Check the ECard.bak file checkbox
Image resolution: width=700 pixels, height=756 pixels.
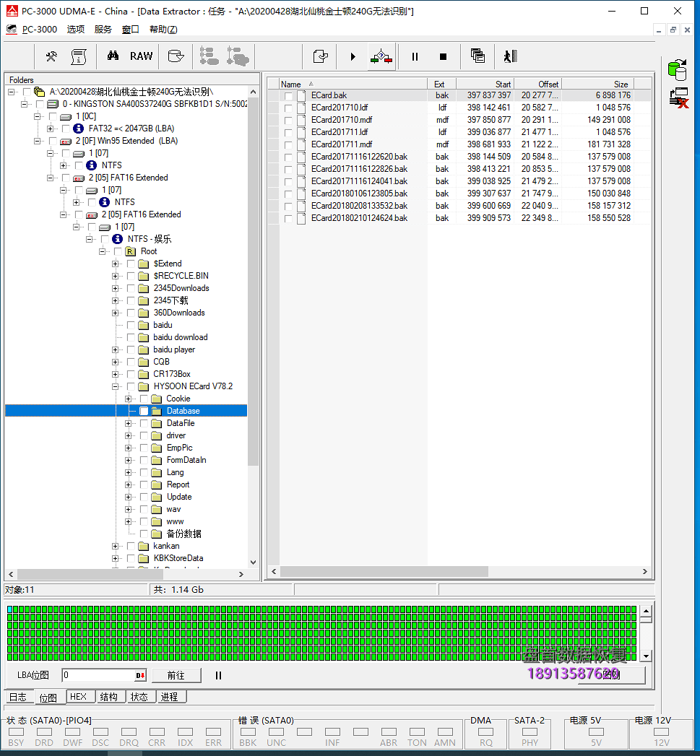click(x=288, y=96)
